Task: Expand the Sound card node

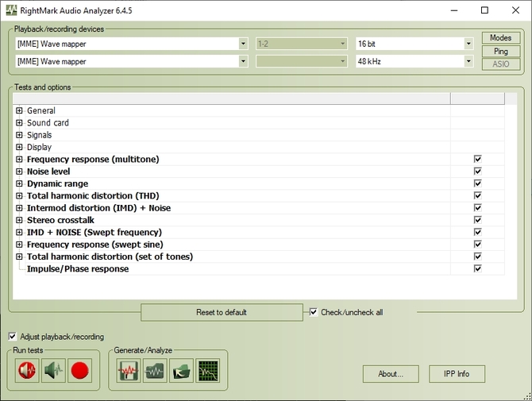Action: click(19, 123)
